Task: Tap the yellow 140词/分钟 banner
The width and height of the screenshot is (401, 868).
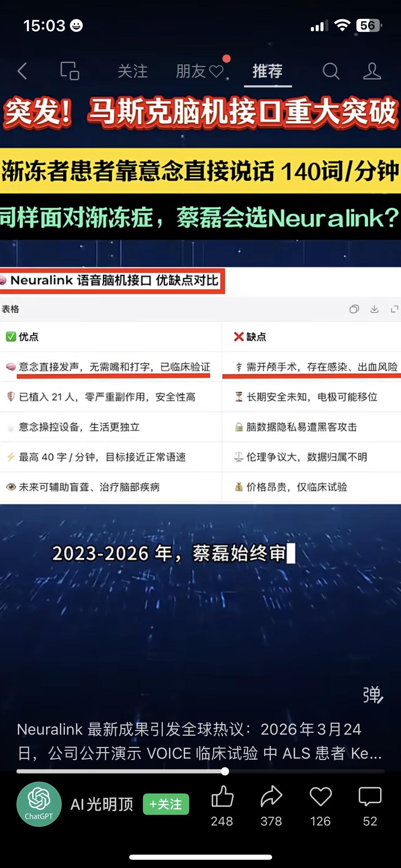Action: click(x=200, y=171)
